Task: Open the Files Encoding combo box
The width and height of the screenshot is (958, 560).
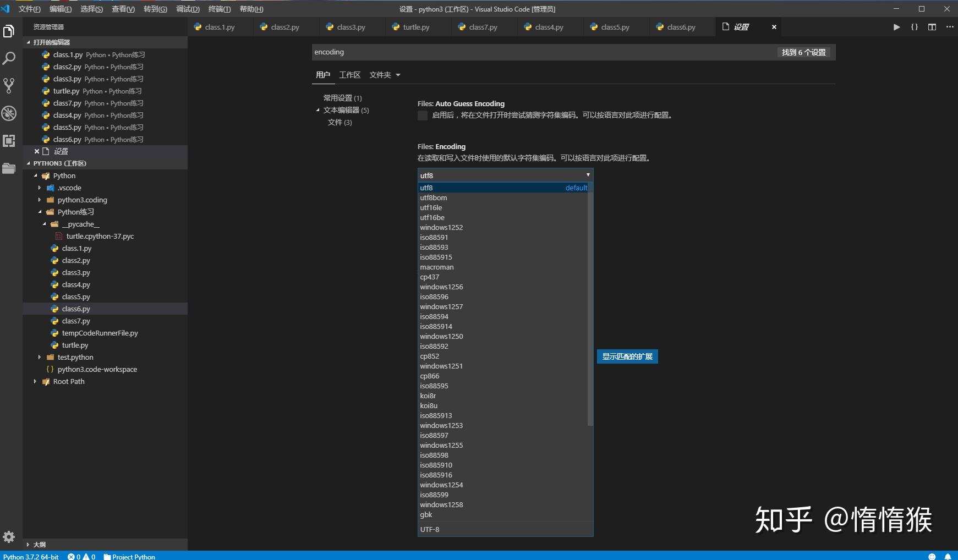Action: [x=505, y=175]
